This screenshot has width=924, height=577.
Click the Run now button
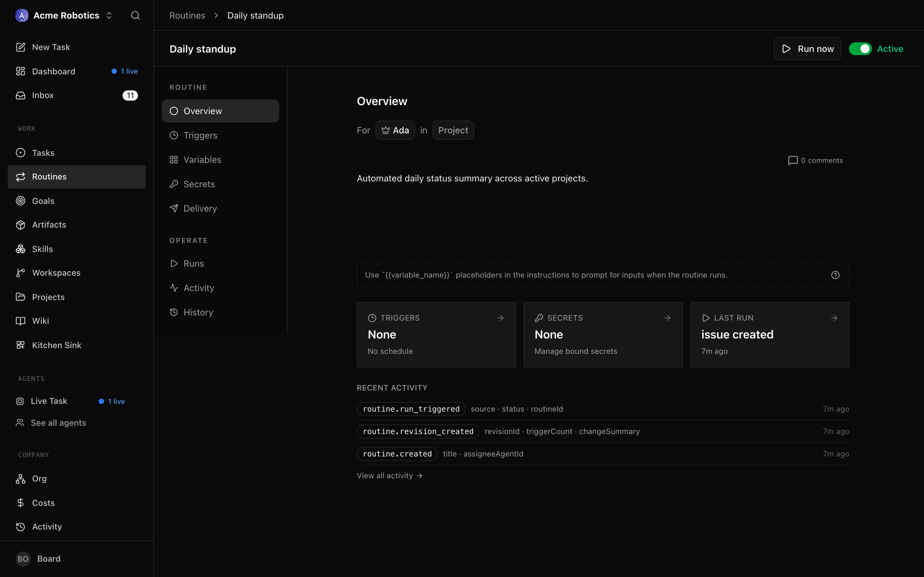coord(807,49)
